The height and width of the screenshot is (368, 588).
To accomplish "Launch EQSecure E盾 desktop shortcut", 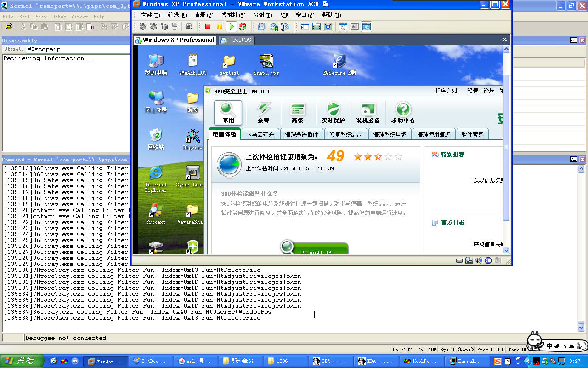I will tap(339, 65).
